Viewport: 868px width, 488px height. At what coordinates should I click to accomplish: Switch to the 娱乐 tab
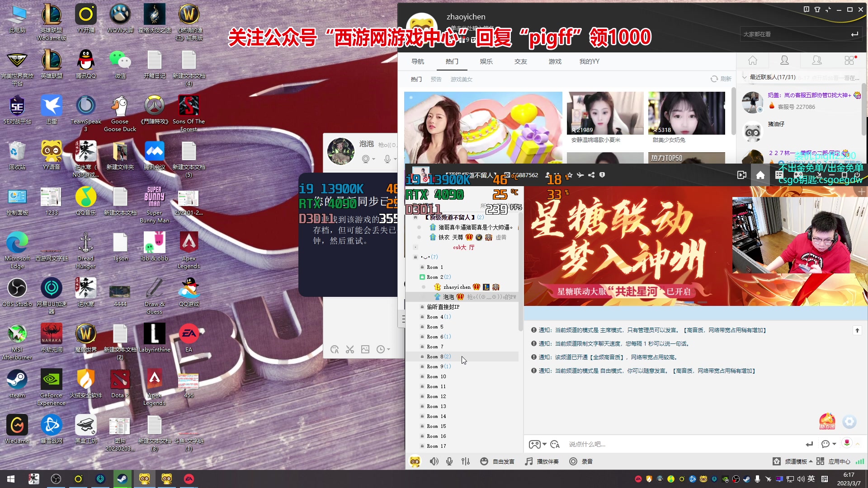(486, 61)
